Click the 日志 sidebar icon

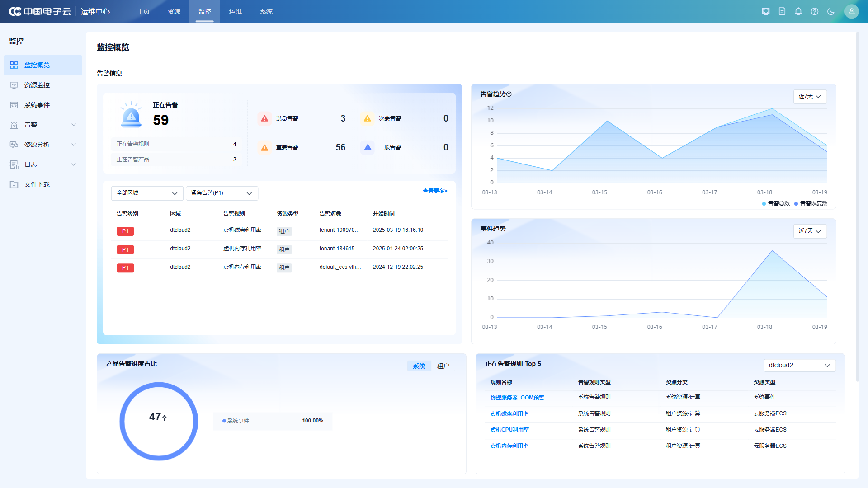[x=14, y=164]
